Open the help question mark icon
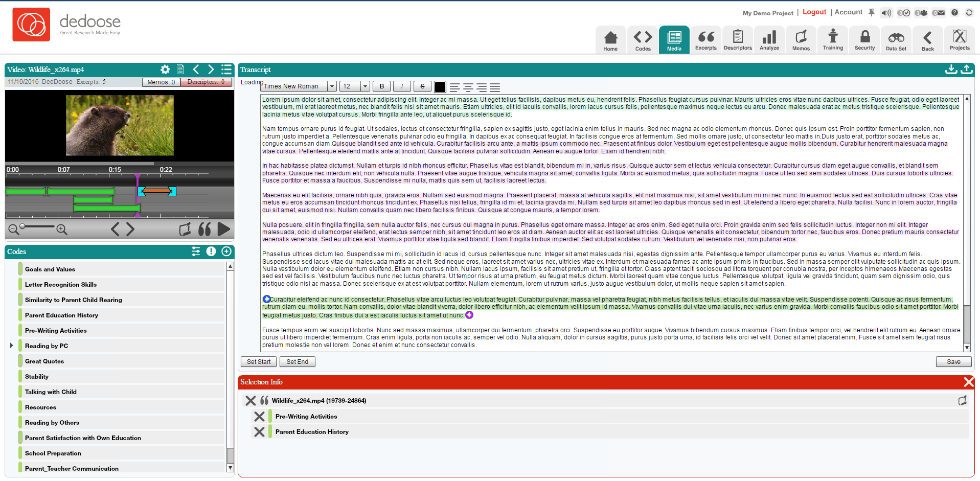The height and width of the screenshot is (481, 980). 954,13
